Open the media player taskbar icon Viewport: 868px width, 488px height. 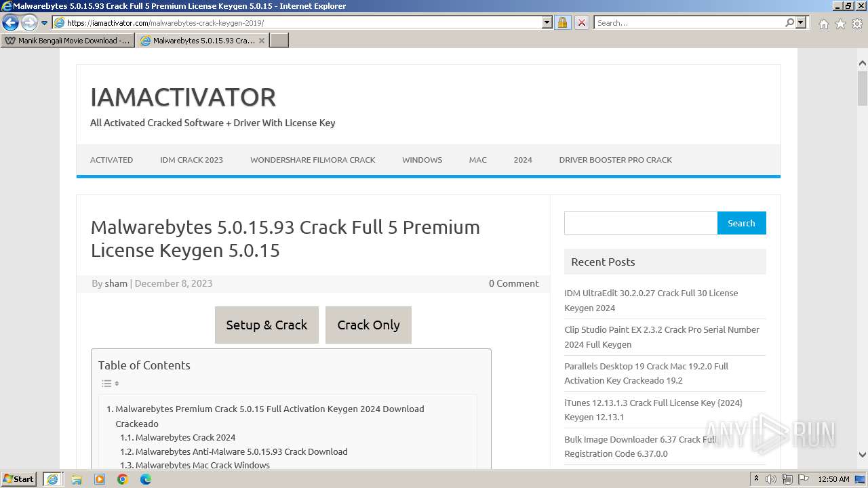click(x=100, y=479)
